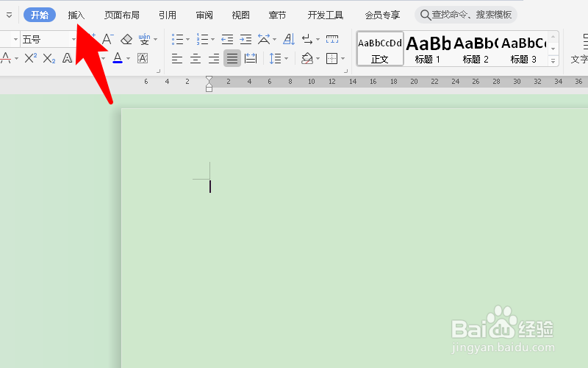The width and height of the screenshot is (588, 368).
Task: Click the Sort icon
Action: coord(289,39)
